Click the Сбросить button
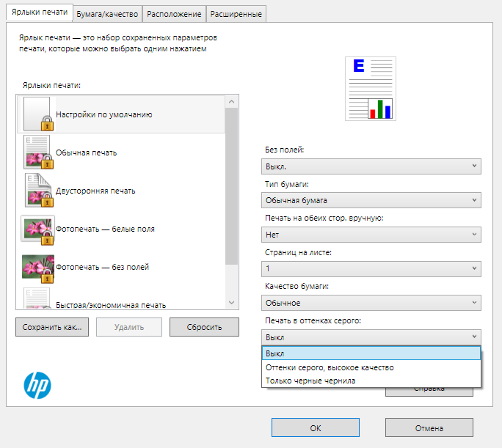The height and width of the screenshot is (448, 502). (204, 327)
